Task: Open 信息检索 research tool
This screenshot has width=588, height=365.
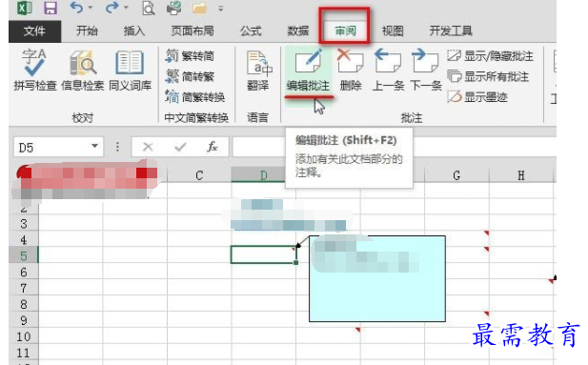Action: [x=83, y=71]
